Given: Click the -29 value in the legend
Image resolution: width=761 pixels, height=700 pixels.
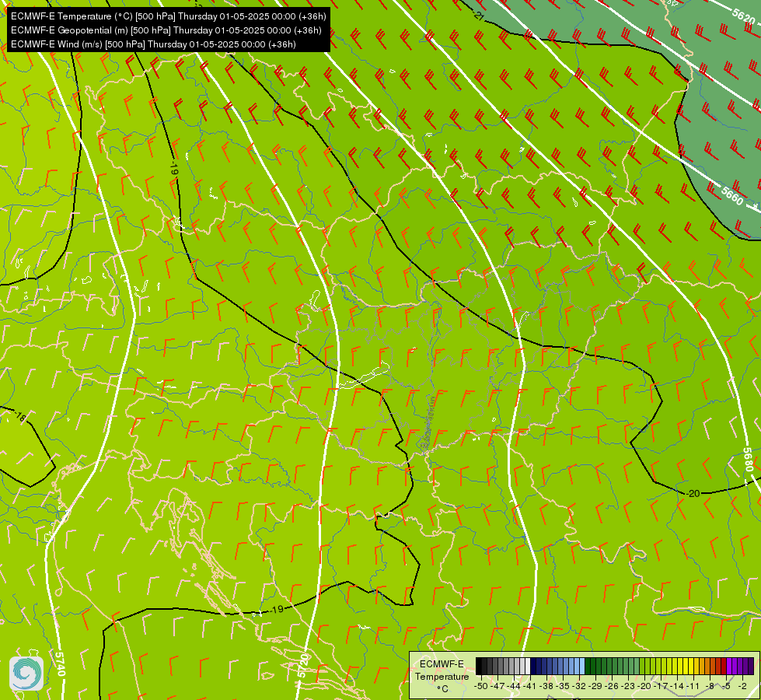Looking at the screenshot, I should coord(596,686).
